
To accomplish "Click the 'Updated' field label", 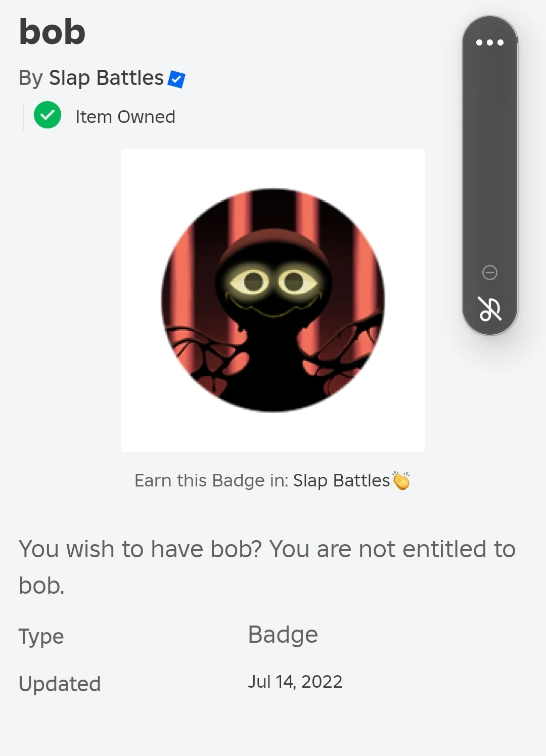I will coord(60,684).
